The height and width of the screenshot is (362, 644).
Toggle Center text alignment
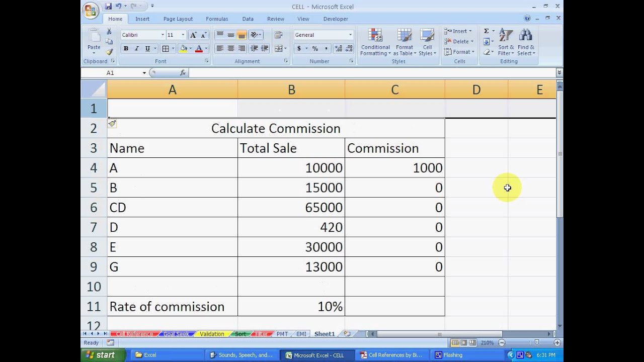tap(230, 49)
